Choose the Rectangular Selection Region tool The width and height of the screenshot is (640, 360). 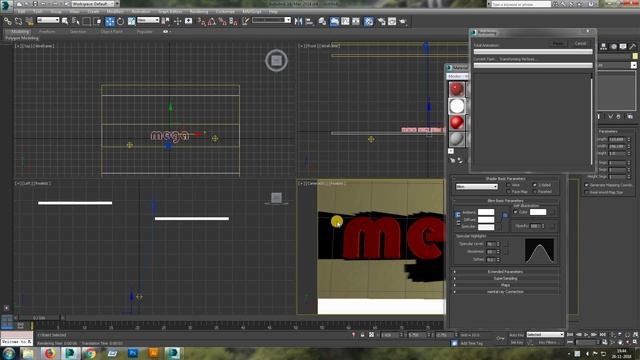point(87,21)
